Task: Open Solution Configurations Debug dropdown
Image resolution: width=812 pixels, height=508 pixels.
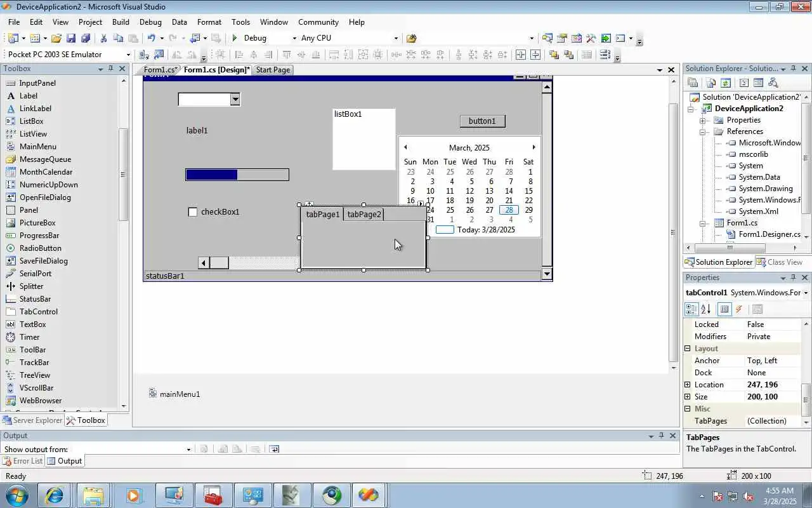Action: coord(294,38)
